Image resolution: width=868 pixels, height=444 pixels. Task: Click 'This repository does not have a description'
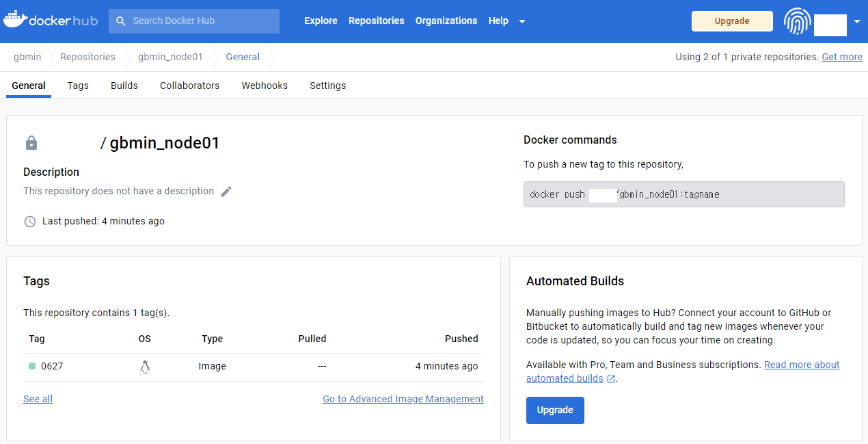(119, 191)
